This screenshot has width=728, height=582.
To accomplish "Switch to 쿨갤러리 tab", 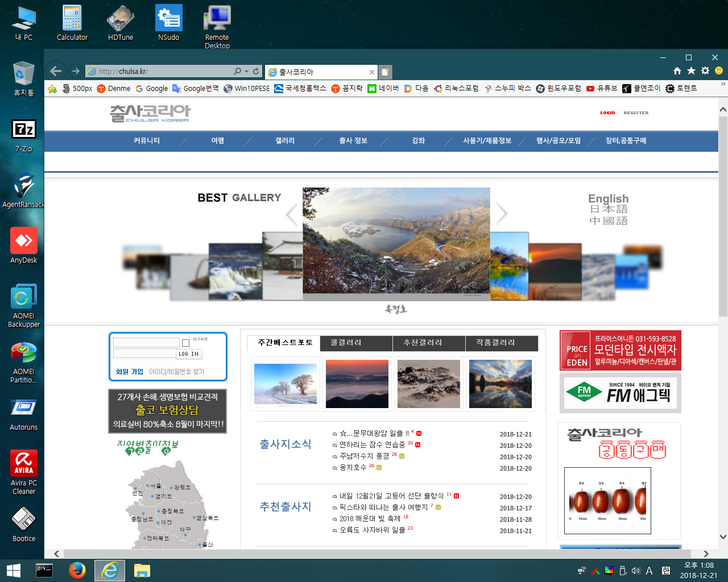I will click(356, 343).
